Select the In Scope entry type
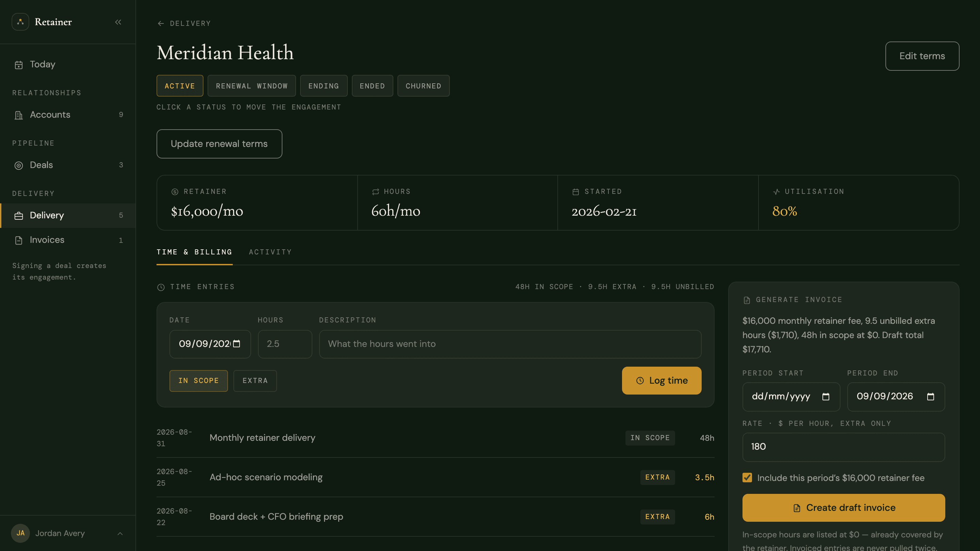 coord(199,381)
